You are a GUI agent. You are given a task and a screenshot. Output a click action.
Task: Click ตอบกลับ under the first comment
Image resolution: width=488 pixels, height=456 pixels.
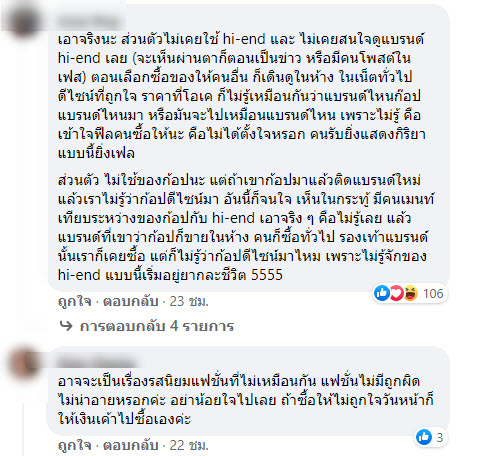pos(131,301)
